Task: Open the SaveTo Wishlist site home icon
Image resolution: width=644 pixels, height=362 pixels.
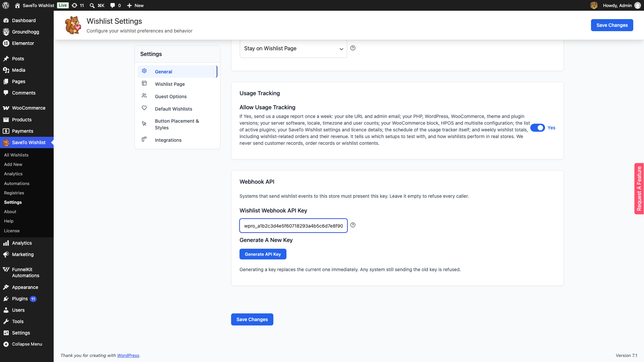Action: 17,5
